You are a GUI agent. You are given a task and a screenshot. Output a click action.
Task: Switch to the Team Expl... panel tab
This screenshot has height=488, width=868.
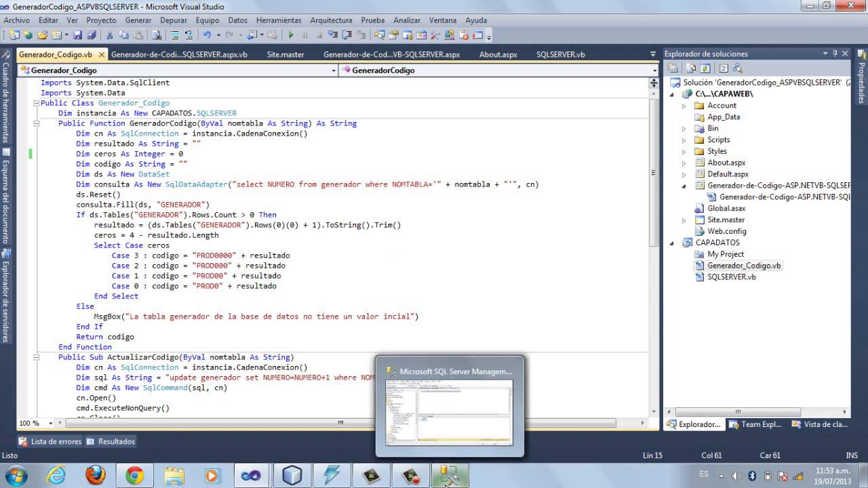pos(755,424)
